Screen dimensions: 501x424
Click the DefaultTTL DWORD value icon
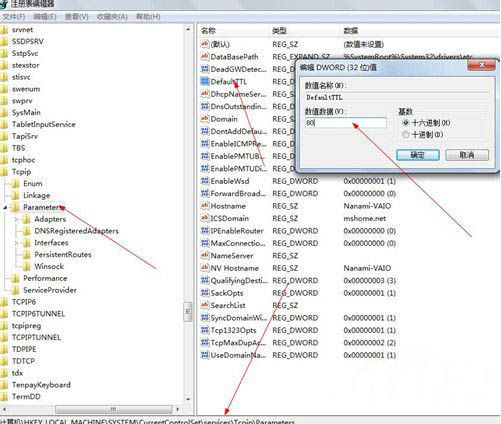[205, 81]
